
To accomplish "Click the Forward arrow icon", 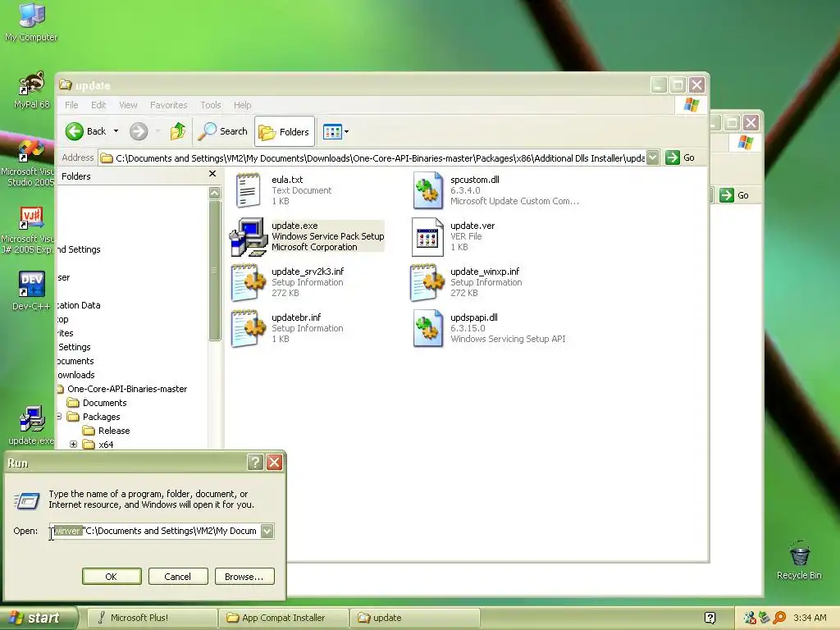I will click(x=139, y=131).
